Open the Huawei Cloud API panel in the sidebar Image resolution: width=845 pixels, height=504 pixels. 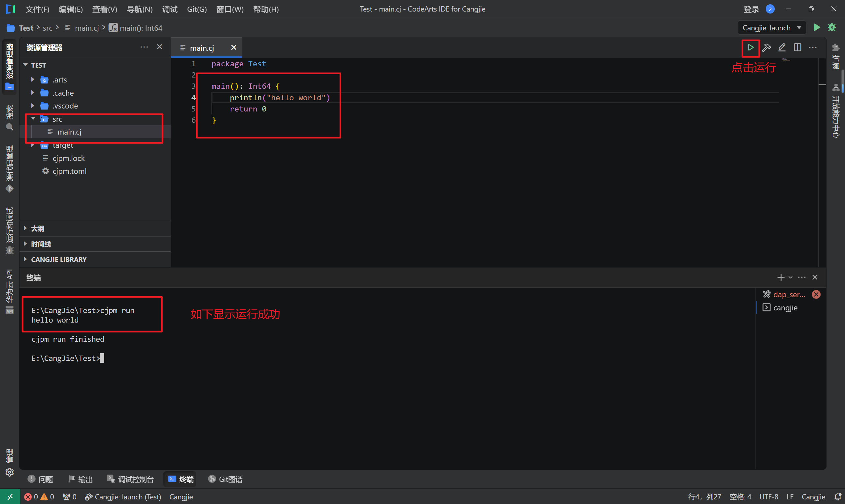click(x=10, y=291)
